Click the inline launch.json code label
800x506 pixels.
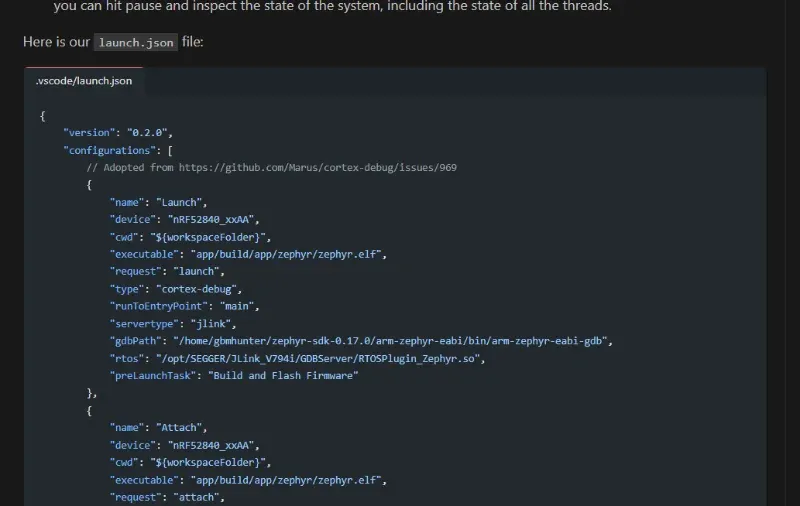pos(135,43)
